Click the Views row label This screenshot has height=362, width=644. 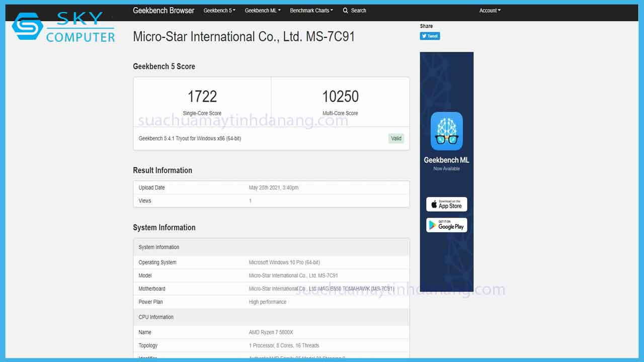145,201
